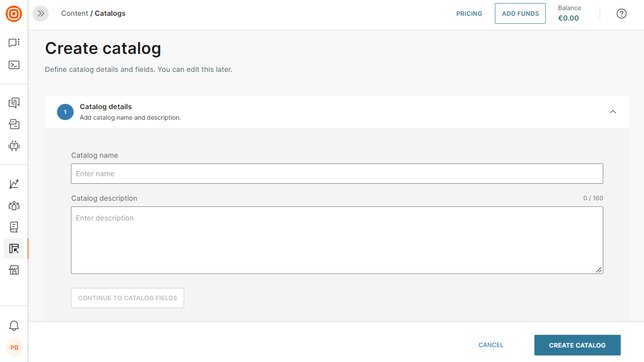Image resolution: width=644 pixels, height=362 pixels.
Task: Click the storefront grid icon below the highlighted item
Action: (x=14, y=270)
